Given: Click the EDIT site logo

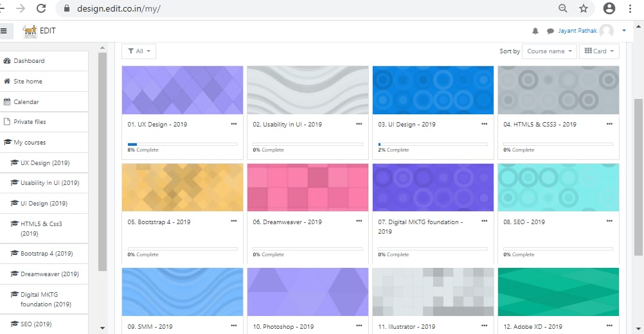Looking at the screenshot, I should 39,31.
